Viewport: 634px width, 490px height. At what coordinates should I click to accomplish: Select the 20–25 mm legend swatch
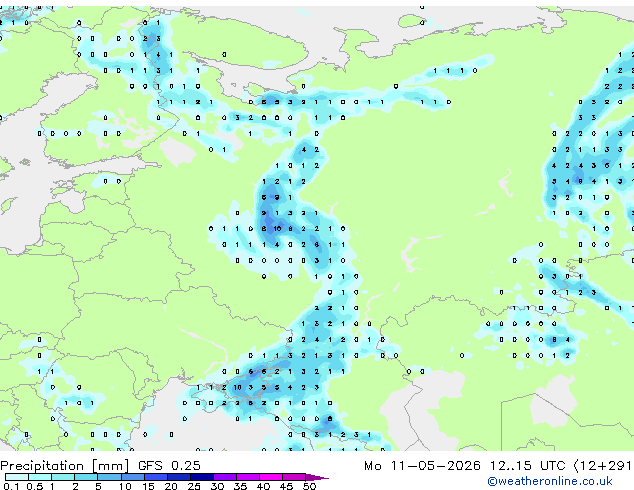pos(179,477)
